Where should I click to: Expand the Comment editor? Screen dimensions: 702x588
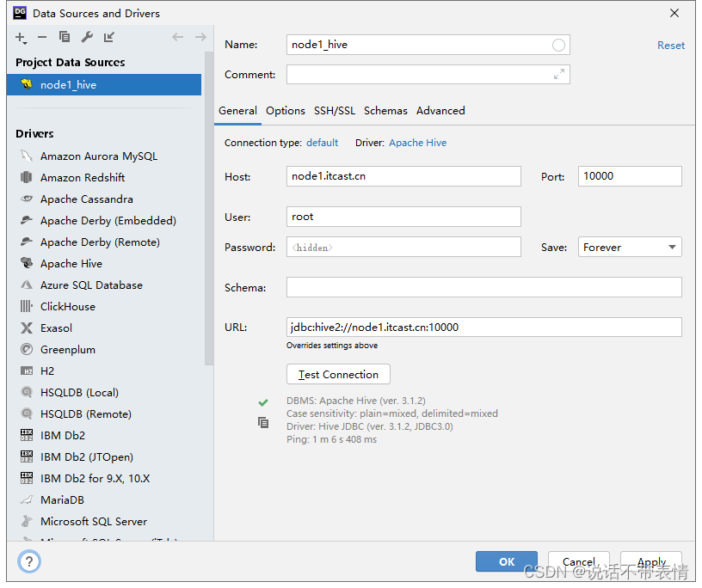[561, 74]
